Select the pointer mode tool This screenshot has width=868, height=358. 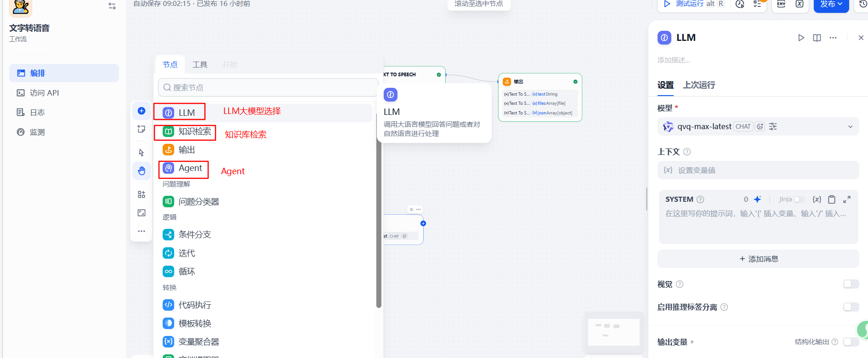coord(142,153)
